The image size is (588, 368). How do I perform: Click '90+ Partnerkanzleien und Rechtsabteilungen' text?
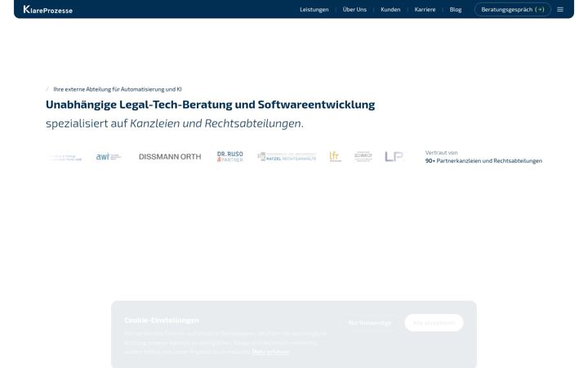coord(483,161)
